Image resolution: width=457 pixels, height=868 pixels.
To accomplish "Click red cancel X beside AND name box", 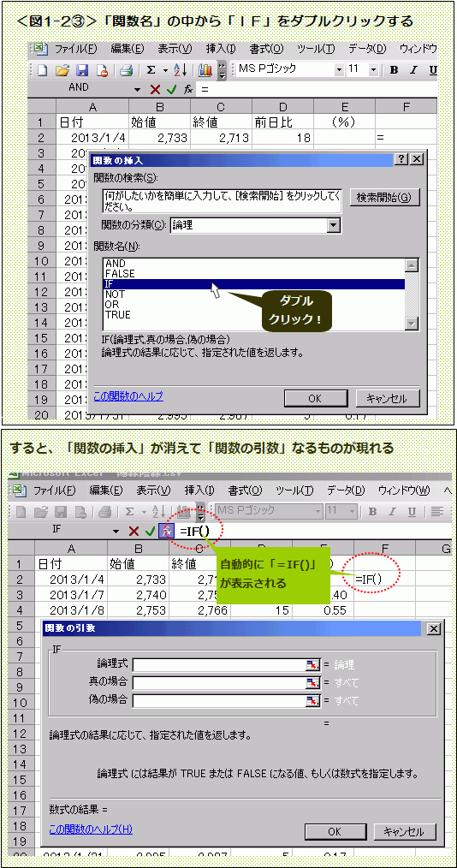I will tap(155, 88).
